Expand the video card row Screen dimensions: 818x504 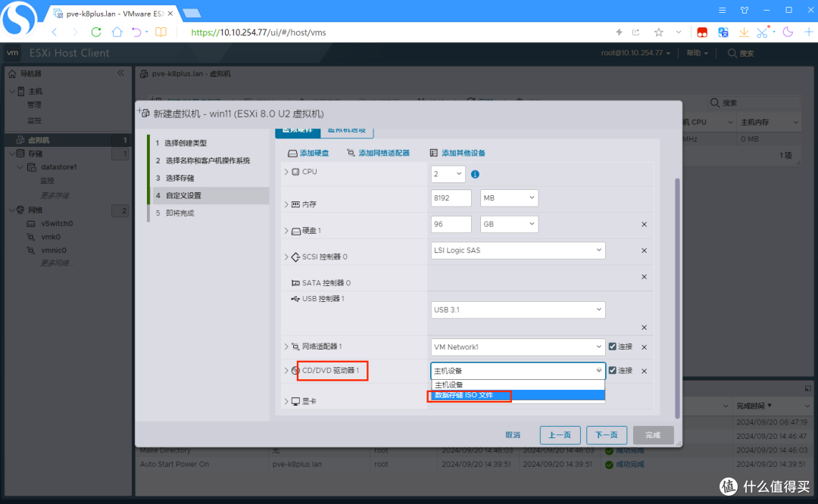[286, 401]
